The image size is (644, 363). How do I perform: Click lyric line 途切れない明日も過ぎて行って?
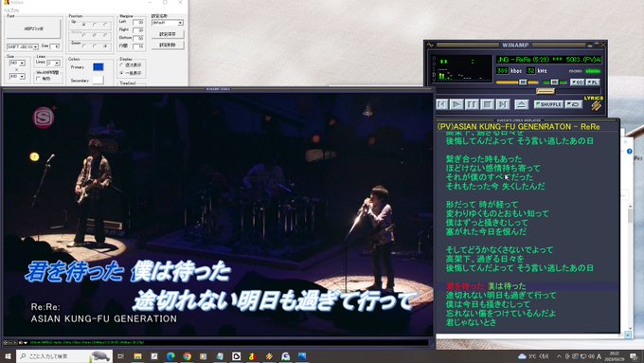pyautogui.click(x=501, y=295)
